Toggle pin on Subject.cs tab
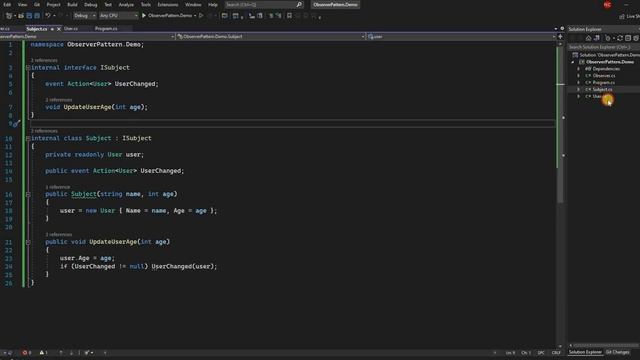Image resolution: width=640 pixels, height=360 pixels. pyautogui.click(x=52, y=29)
